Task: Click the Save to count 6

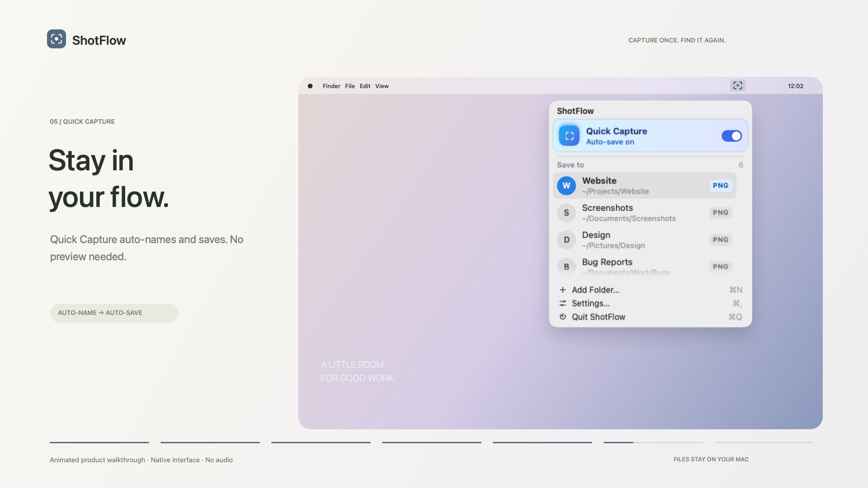Action: (x=741, y=165)
